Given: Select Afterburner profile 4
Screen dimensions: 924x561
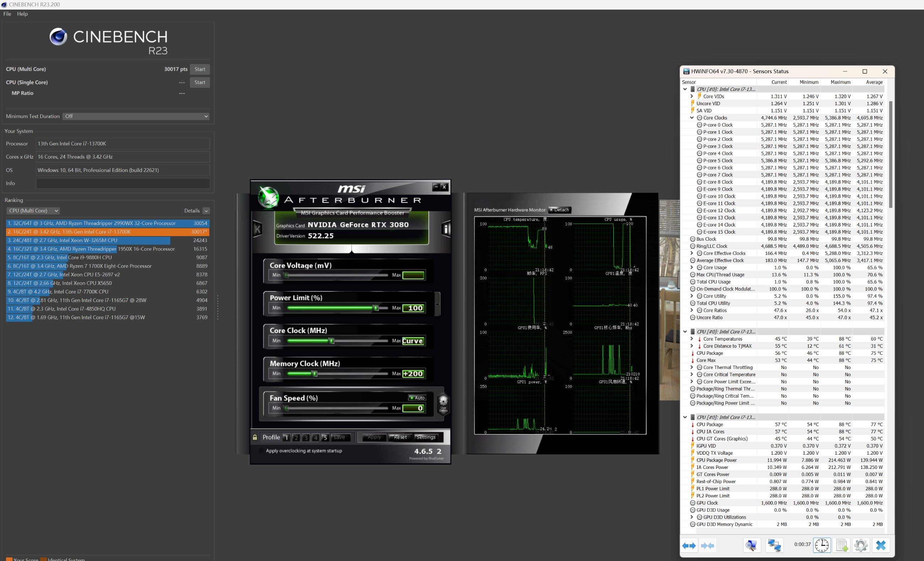Looking at the screenshot, I should [315, 438].
